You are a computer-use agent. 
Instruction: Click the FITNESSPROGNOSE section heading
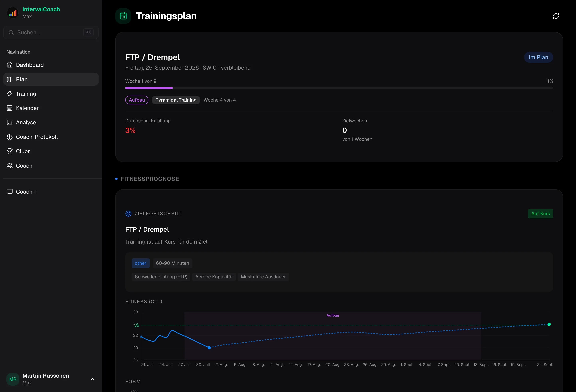click(x=150, y=179)
